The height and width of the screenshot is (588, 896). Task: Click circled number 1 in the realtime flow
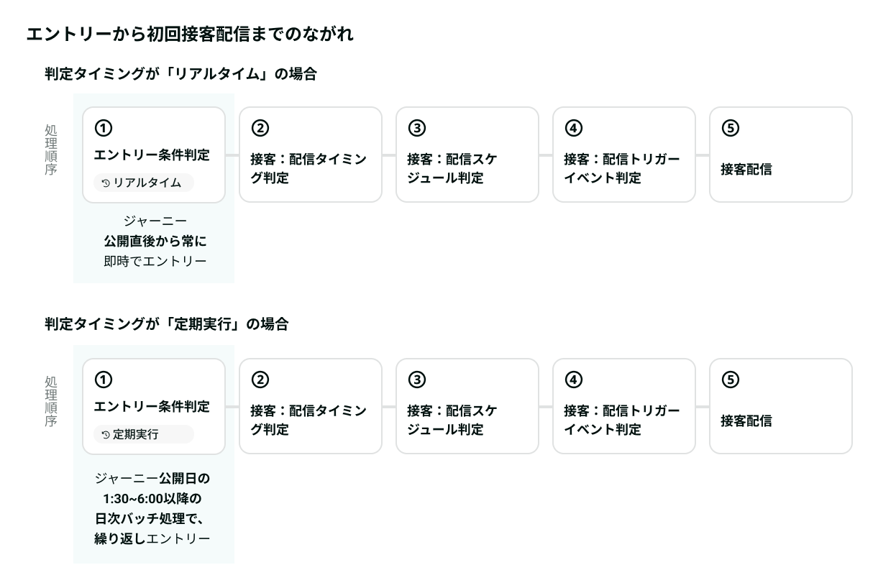point(104,128)
